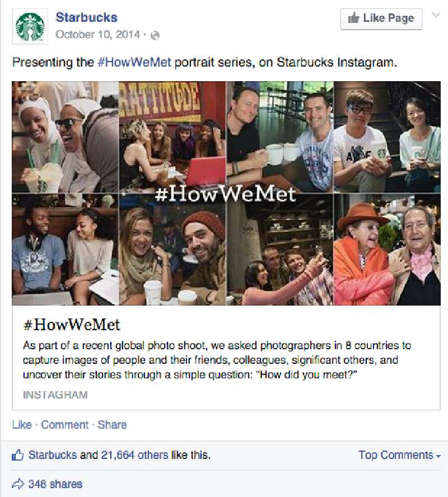This screenshot has height=497, width=448.
Task: Like the post via Like link
Action: pos(22,425)
